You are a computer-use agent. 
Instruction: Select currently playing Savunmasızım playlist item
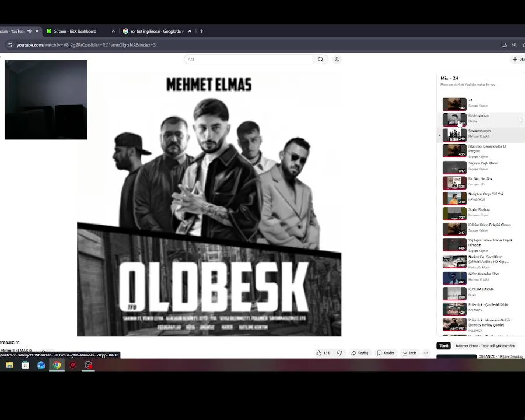coord(481,135)
